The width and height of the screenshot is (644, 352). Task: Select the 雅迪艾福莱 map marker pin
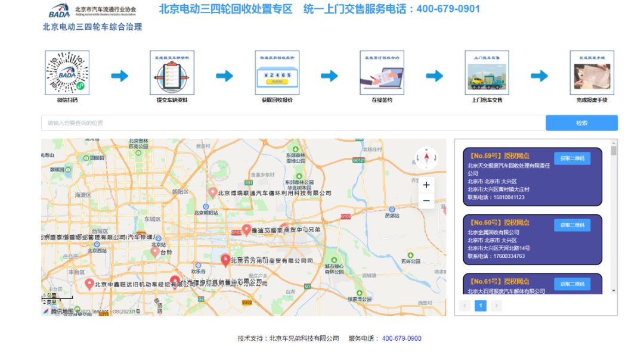coord(246,229)
